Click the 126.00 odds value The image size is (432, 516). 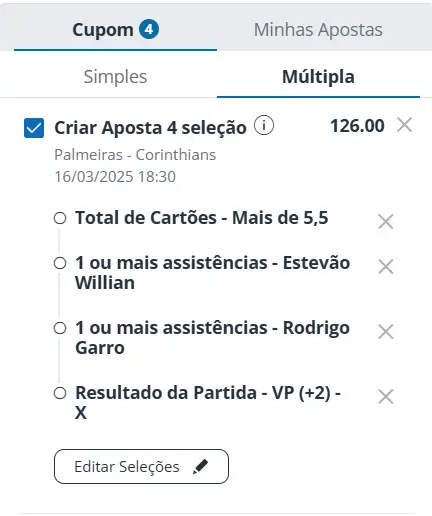tap(357, 126)
